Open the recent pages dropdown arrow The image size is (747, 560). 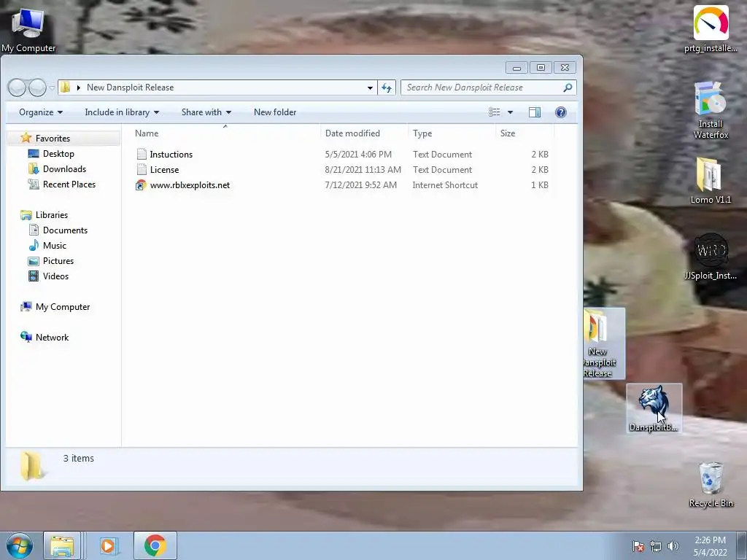click(52, 88)
